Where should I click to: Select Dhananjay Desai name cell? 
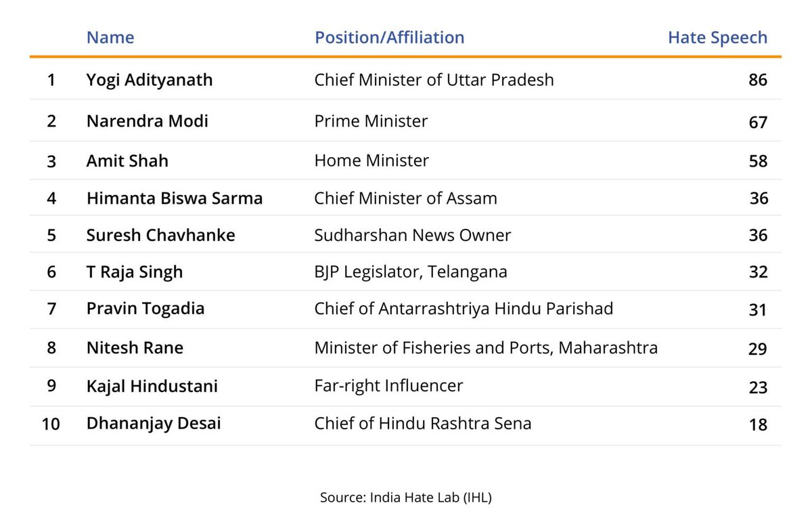[x=154, y=424]
